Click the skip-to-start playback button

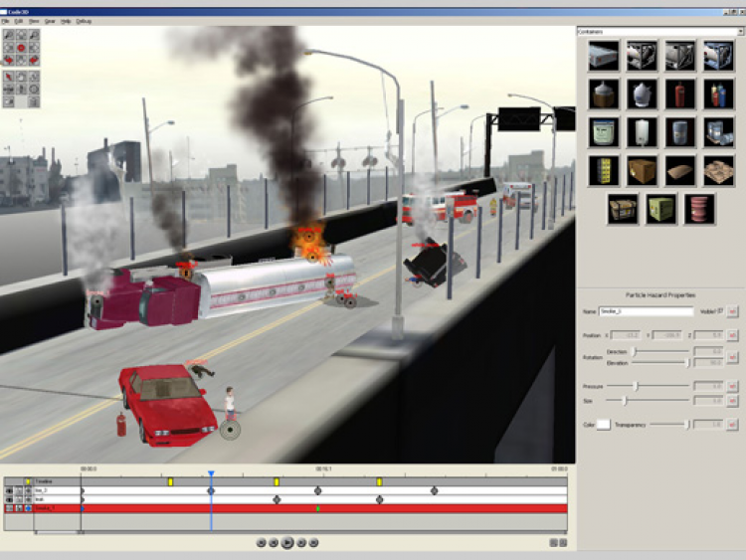click(261, 542)
